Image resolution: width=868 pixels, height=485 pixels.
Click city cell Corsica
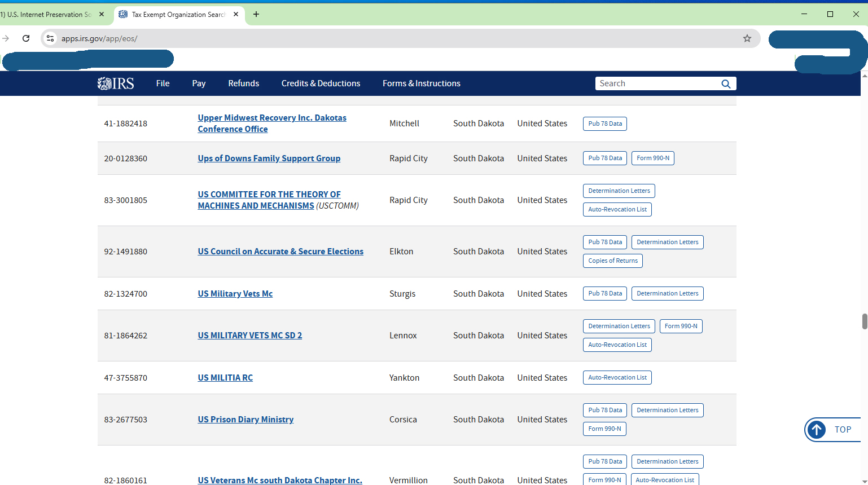point(403,420)
